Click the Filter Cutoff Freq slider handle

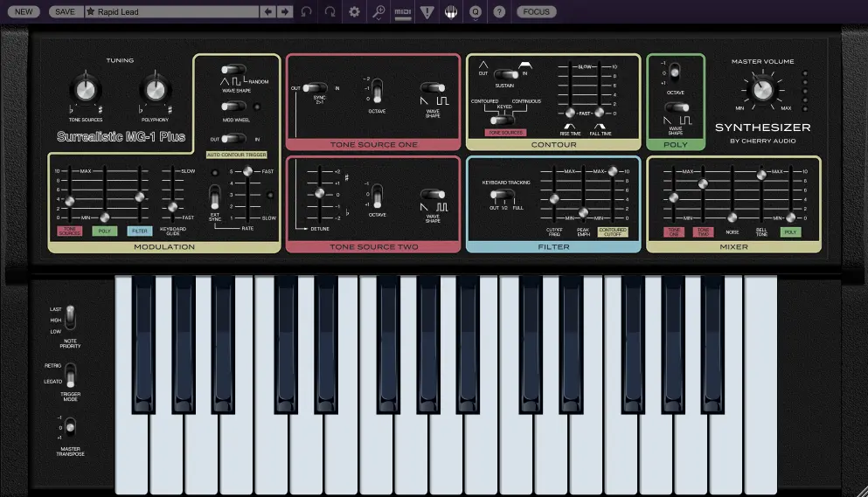click(552, 199)
